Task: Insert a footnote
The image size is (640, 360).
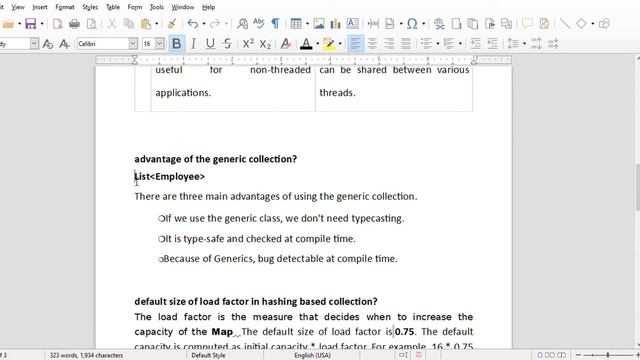Action: pos(456,24)
